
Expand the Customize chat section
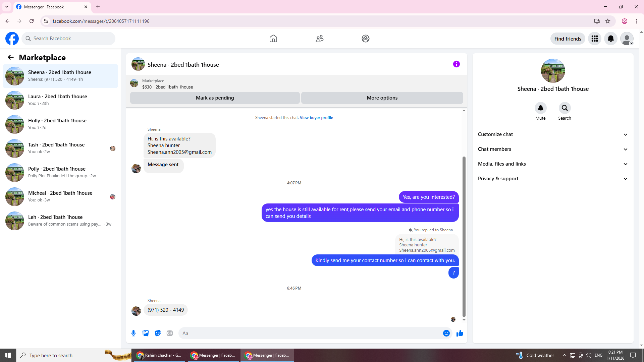553,134
